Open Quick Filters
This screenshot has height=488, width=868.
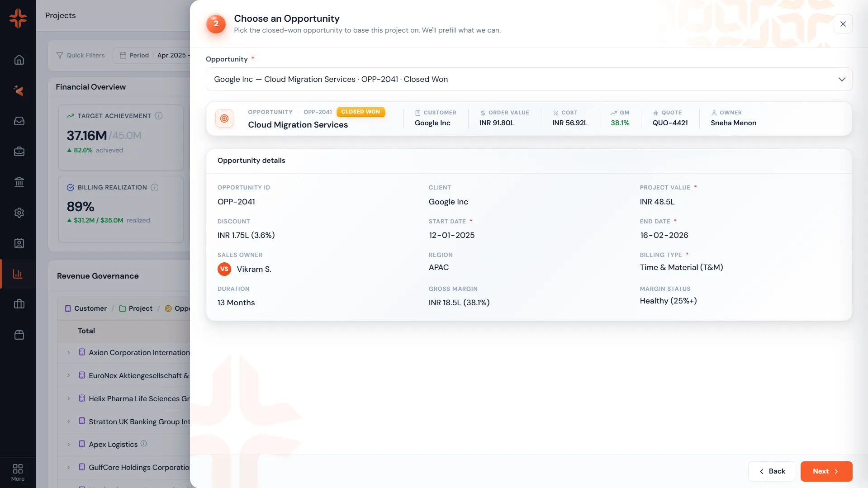pos(81,55)
